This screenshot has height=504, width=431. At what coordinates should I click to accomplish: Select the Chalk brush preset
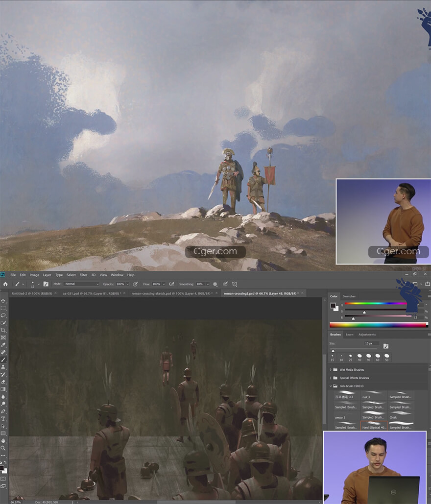pyautogui.click(x=401, y=415)
